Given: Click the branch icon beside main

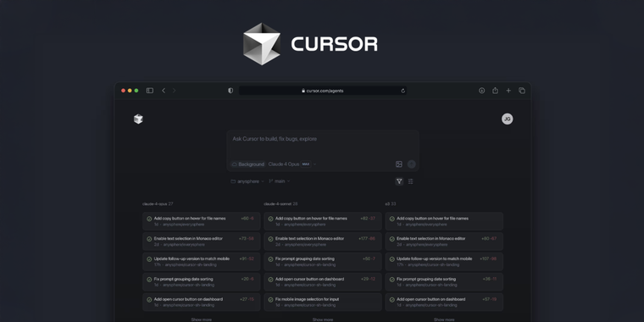Looking at the screenshot, I should click(x=271, y=181).
